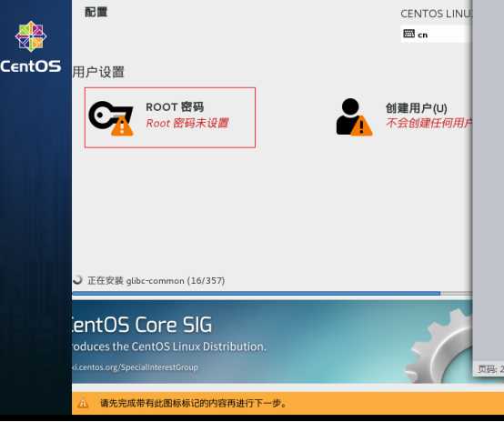Image resolution: width=504 pixels, height=422 pixels.
Task: Click the installation progress bar
Action: [x=272, y=293]
